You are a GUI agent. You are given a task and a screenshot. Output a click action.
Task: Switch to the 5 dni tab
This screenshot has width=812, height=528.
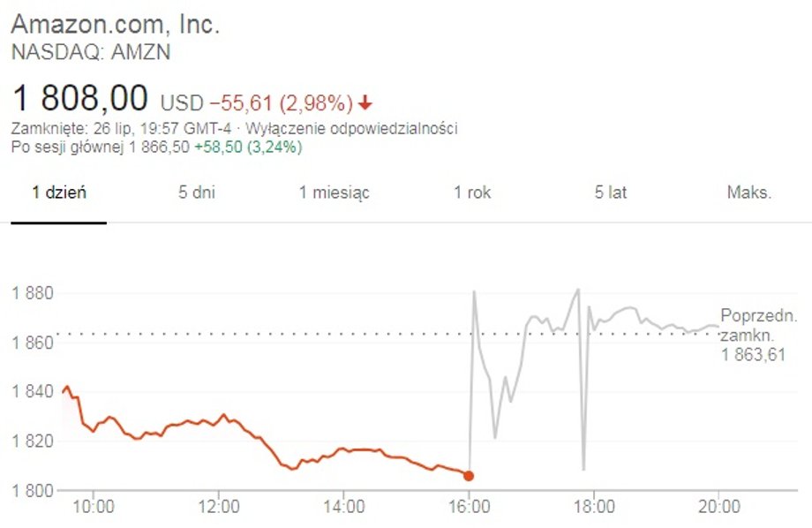pos(197,192)
